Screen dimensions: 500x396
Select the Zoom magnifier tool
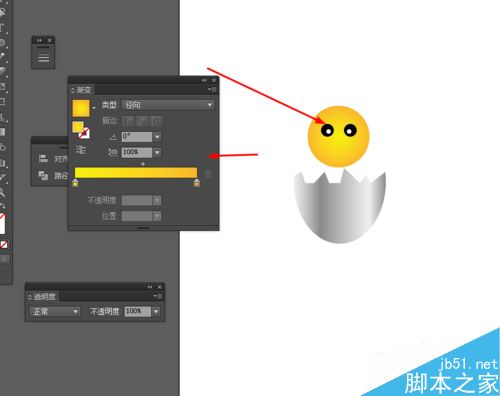coord(2,192)
